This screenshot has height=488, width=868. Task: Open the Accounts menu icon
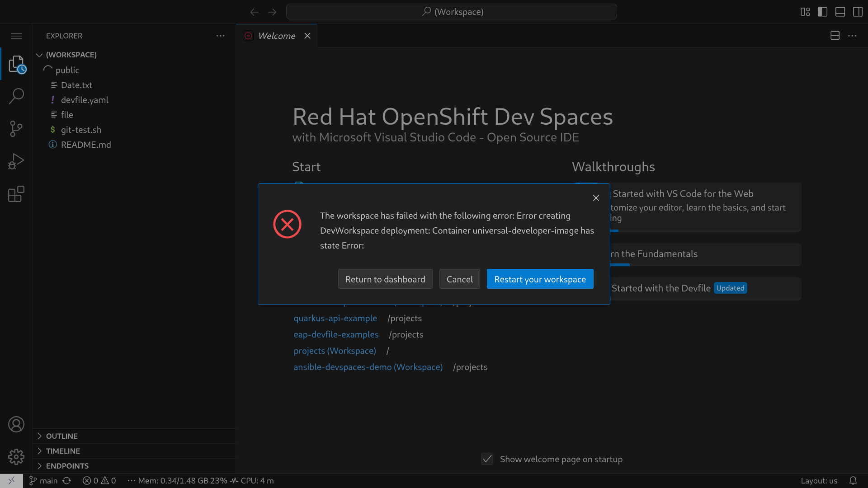16,424
